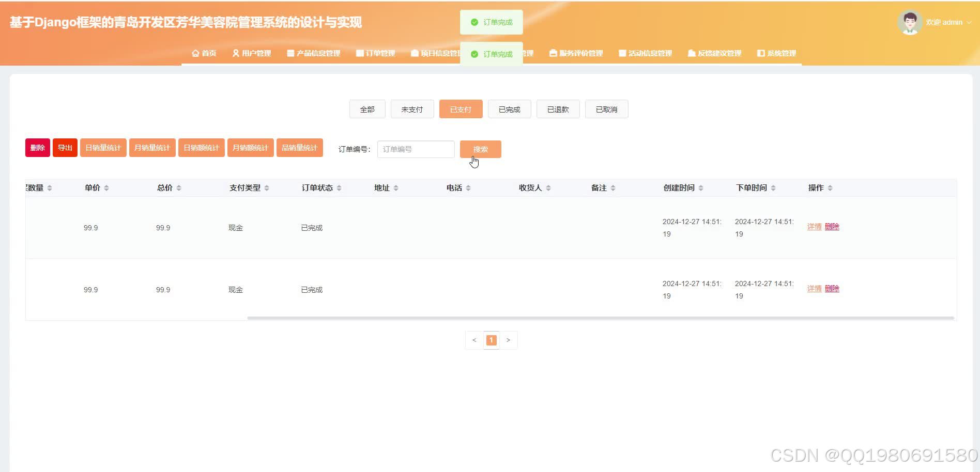Click inside the 订单编号 input field
The width and height of the screenshot is (980, 472).
pos(416,149)
